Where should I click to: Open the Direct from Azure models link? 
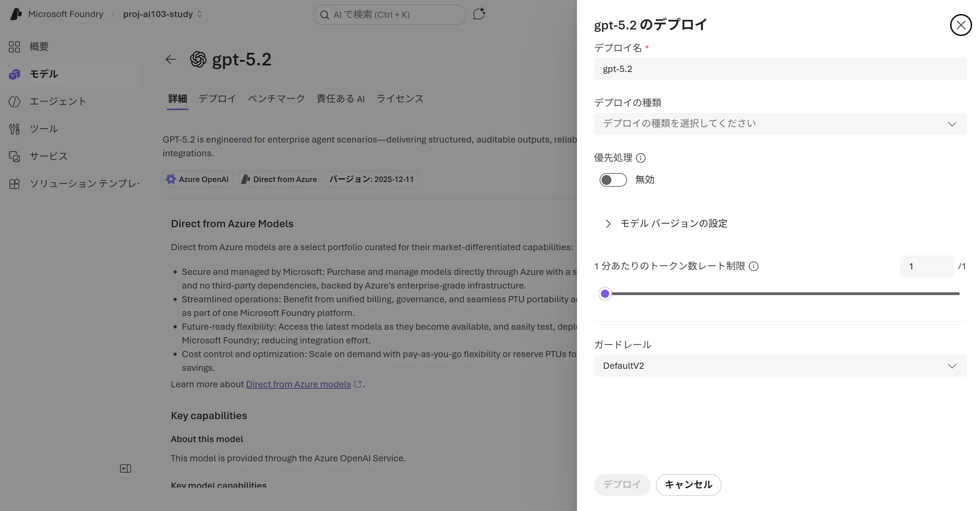(x=298, y=384)
